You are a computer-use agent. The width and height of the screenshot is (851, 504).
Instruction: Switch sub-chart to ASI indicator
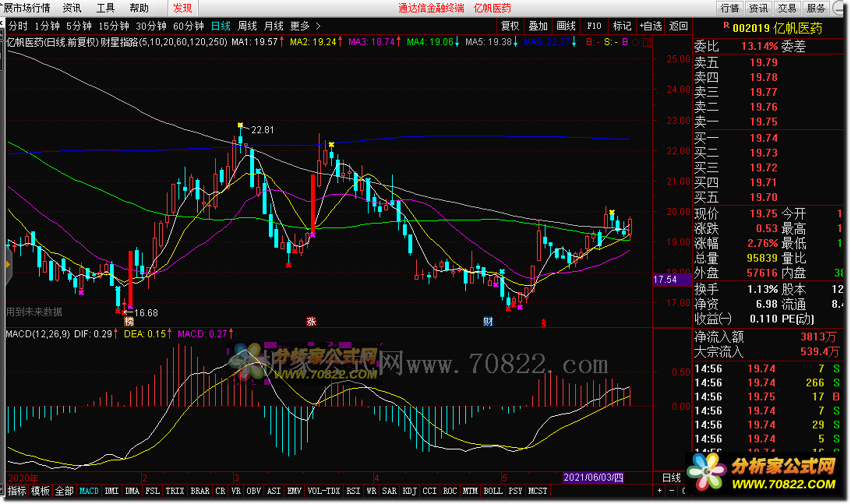click(274, 491)
